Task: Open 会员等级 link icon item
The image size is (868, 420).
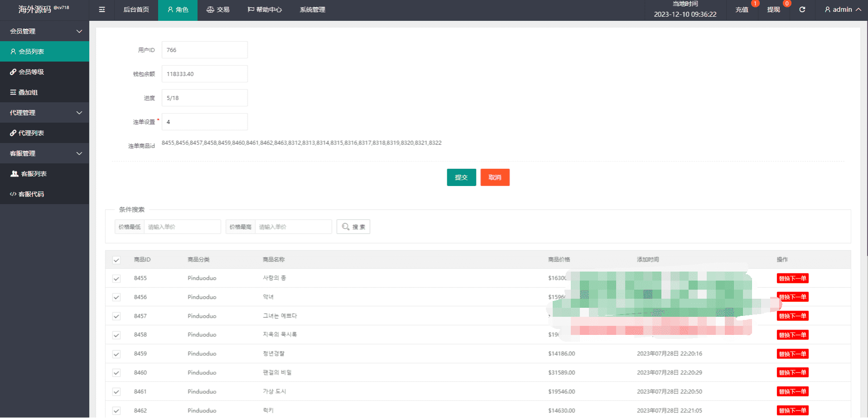Action: pos(44,72)
